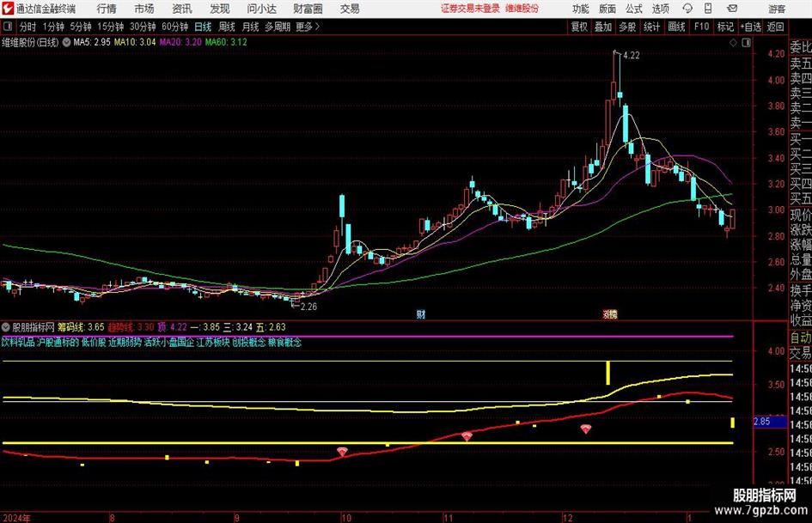The width and height of the screenshot is (812, 523).
Task: Toggle the panel layout icon beside the diamond
Action: coord(746,43)
